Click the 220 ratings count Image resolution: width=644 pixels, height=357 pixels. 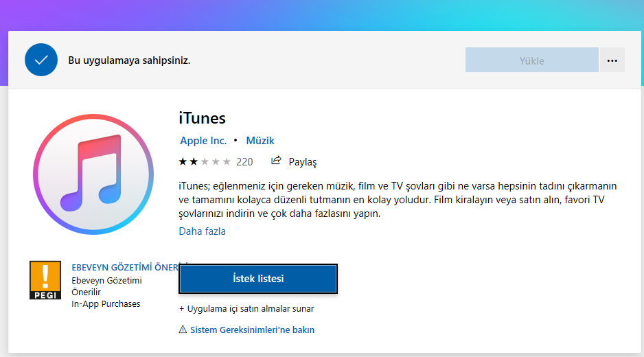244,162
